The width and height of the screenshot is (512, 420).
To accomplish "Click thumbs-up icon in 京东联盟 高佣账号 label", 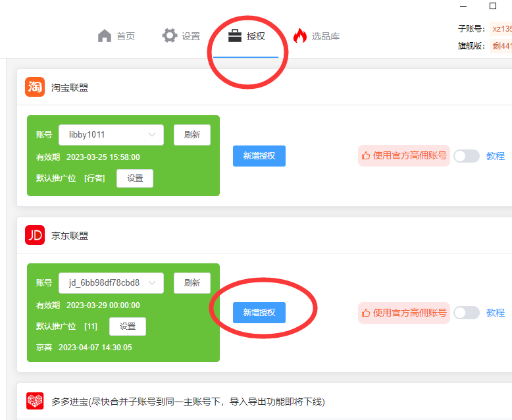I will click(x=366, y=313).
